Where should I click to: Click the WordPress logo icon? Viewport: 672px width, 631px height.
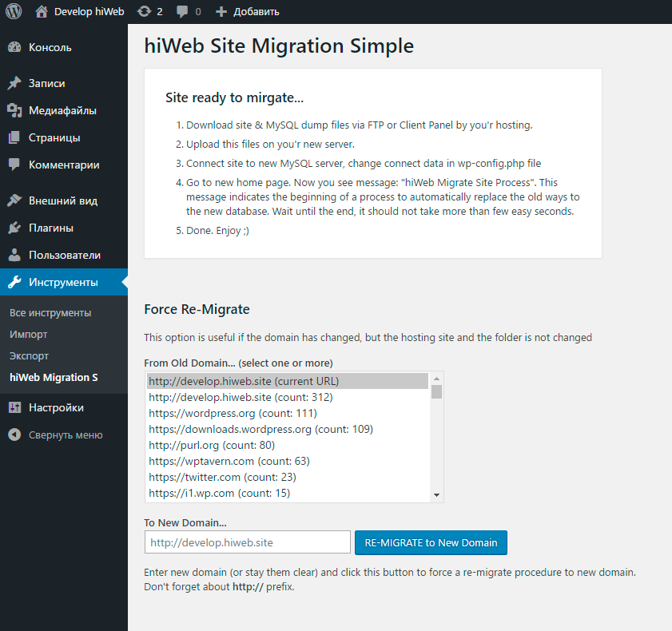click(14, 11)
